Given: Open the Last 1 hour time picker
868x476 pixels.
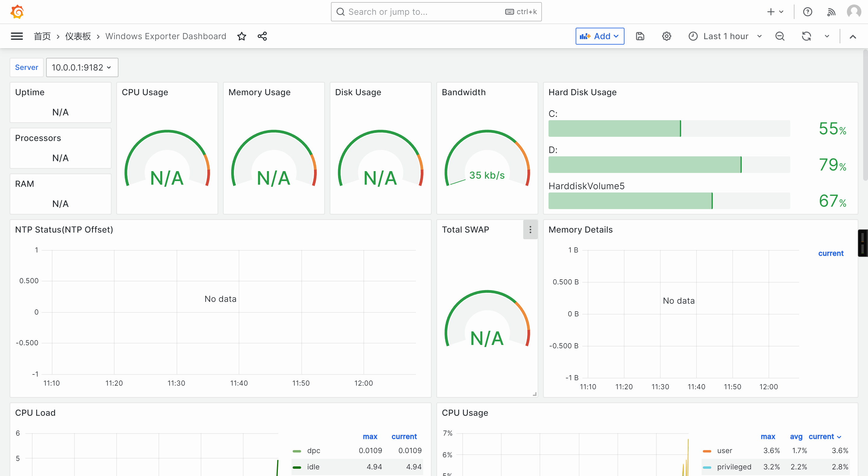Looking at the screenshot, I should 725,36.
